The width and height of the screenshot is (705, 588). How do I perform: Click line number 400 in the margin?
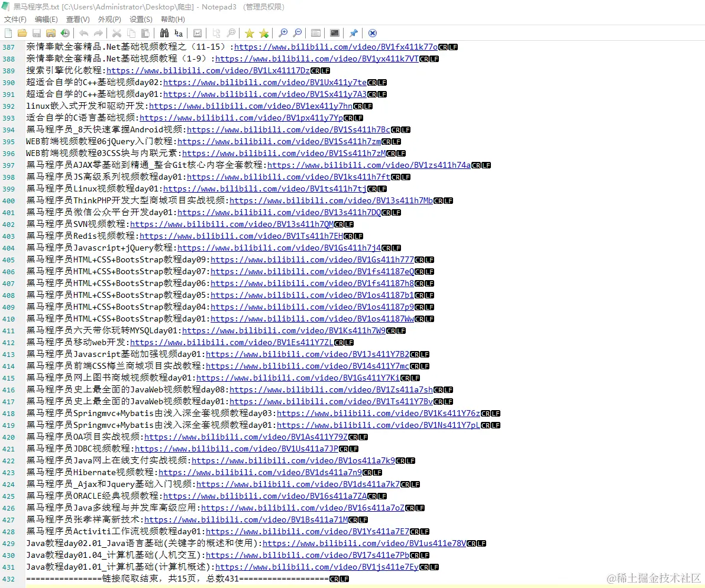pyautogui.click(x=8, y=201)
